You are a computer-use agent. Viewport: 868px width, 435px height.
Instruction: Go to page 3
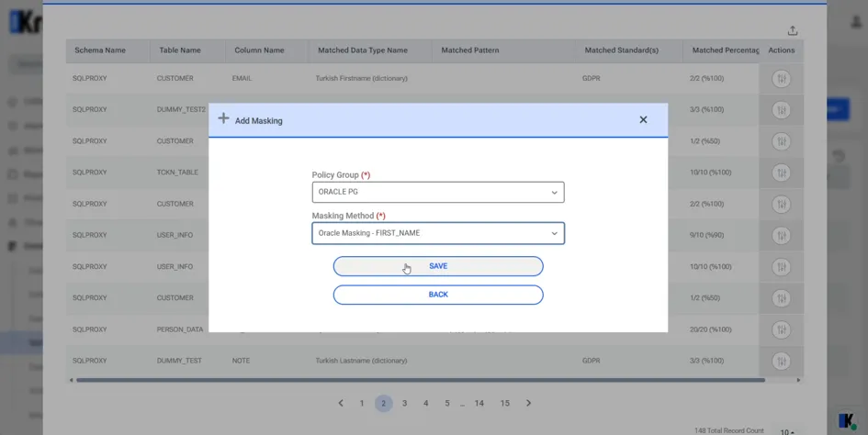(x=405, y=404)
